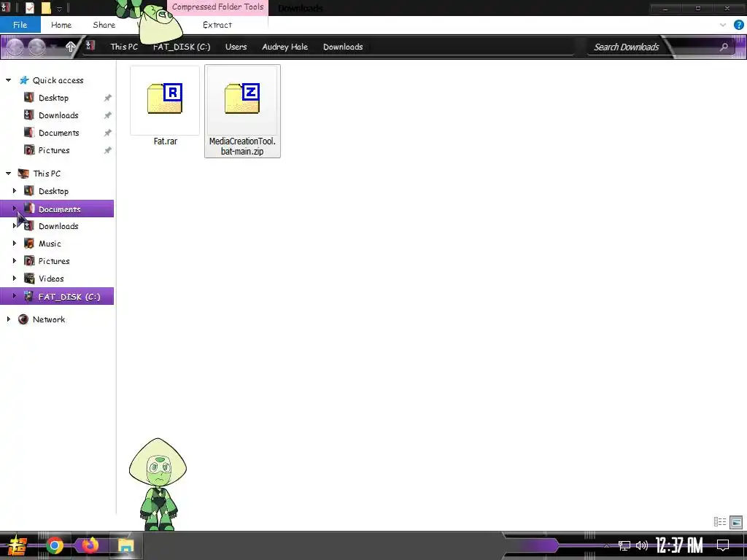Unpin Documents using its Quick access pin
The height and width of the screenshot is (560, 747).
pos(108,133)
